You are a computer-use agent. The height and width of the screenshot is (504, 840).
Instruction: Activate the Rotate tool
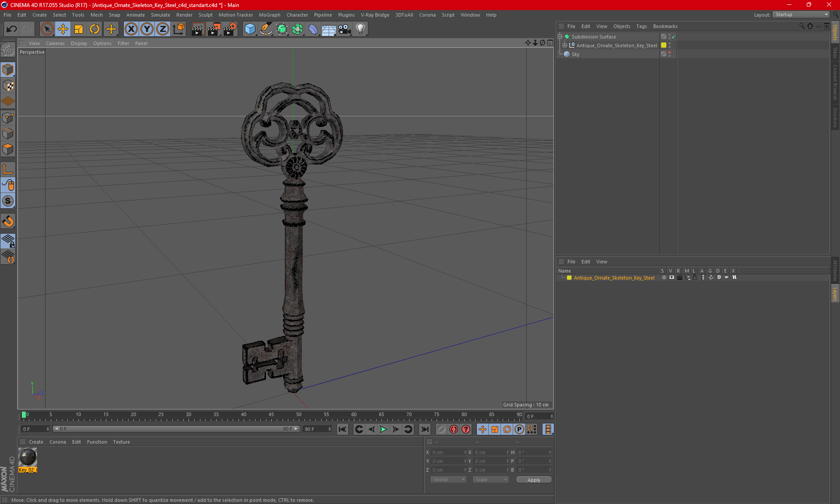click(94, 29)
